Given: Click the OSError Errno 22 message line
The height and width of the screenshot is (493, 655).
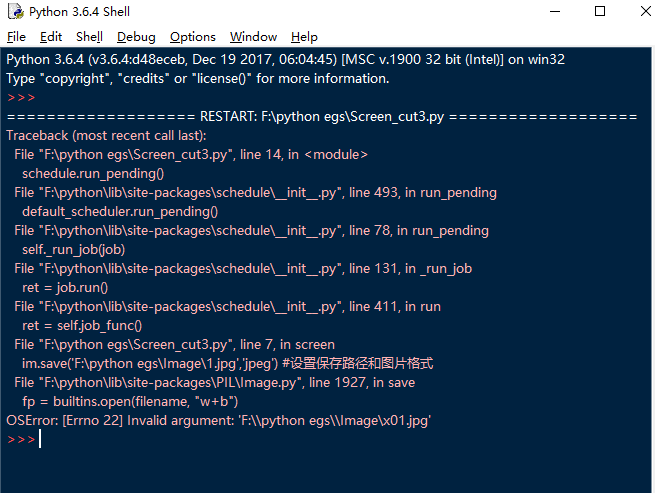Looking at the screenshot, I should pyautogui.click(x=218, y=421).
